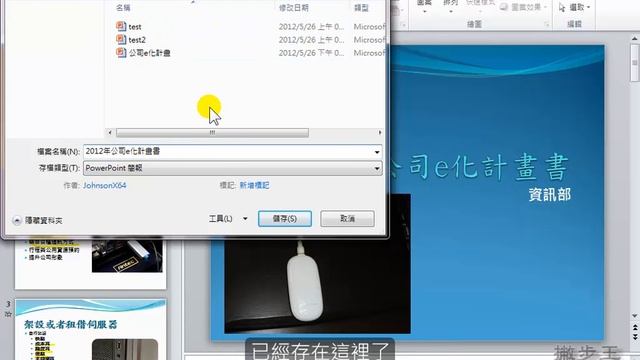
Task: Go to next slide with double-arrow button
Action: [635, 337]
